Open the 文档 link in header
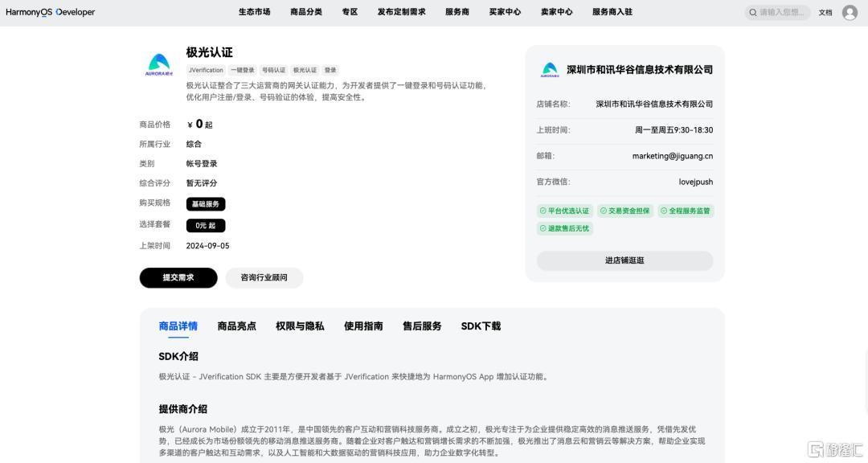Viewport: 868px width, 463px height. pos(825,12)
